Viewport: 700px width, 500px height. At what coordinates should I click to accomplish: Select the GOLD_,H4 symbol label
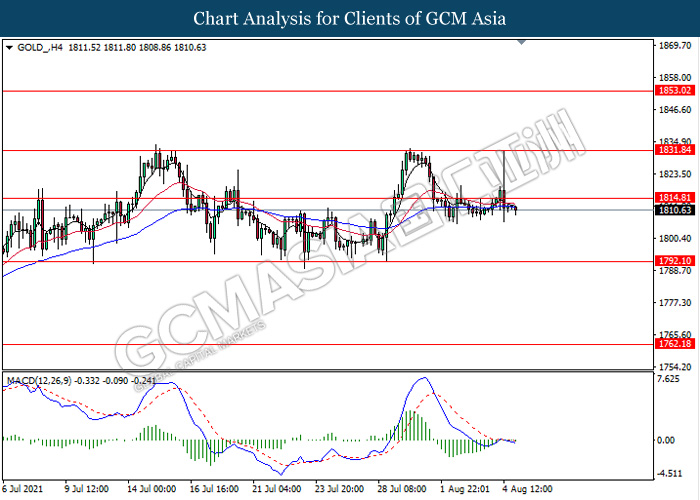click(x=38, y=46)
